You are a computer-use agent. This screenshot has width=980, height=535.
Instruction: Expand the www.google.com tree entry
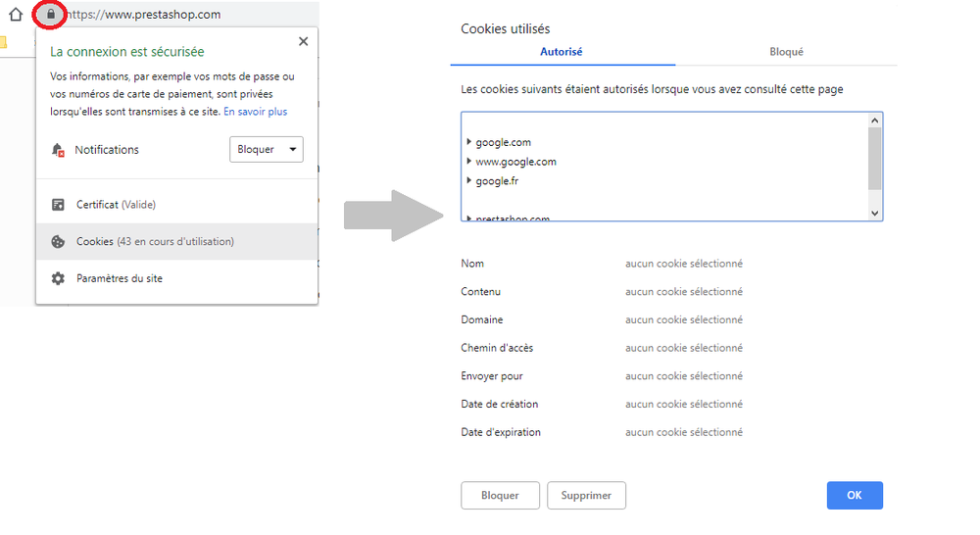point(469,162)
